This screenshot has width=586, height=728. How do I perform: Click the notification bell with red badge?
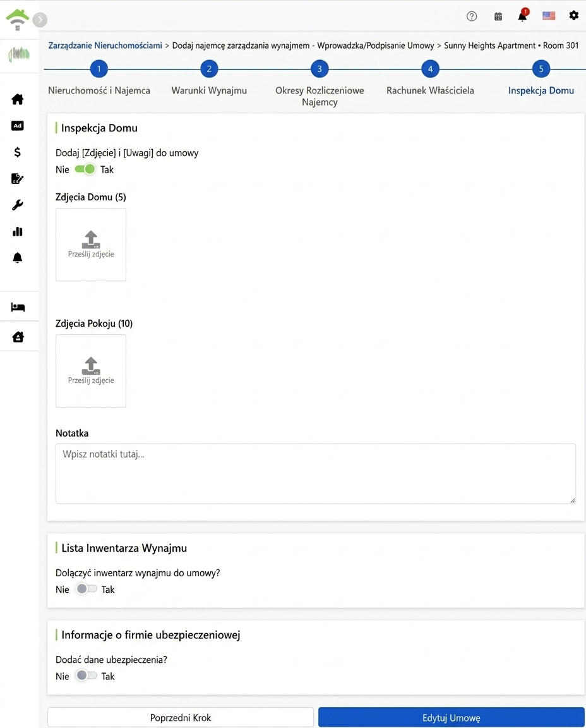point(523,15)
